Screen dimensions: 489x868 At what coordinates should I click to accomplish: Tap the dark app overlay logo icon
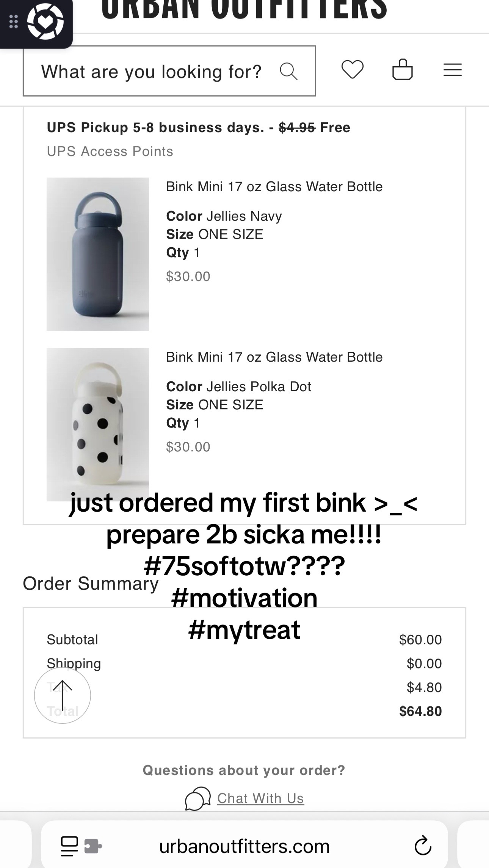pos(45,22)
